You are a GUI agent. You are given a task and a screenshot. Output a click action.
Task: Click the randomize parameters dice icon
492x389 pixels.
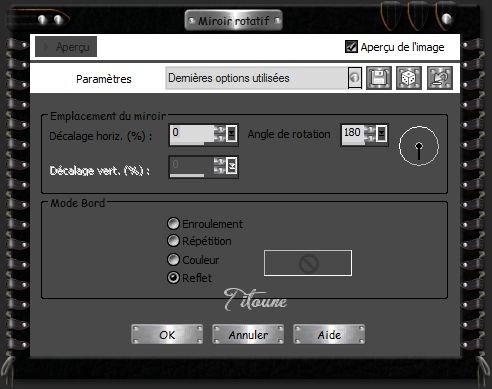[x=409, y=78]
